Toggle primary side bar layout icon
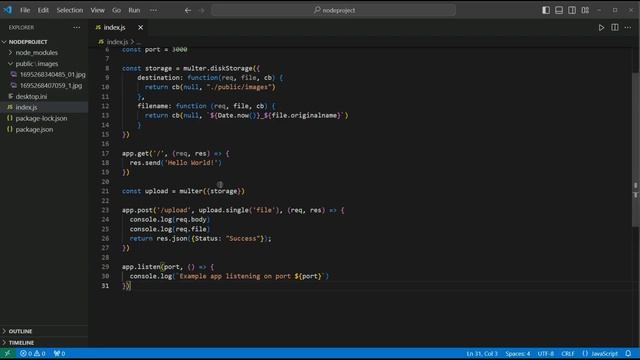The width and height of the screenshot is (640, 360). (x=546, y=10)
